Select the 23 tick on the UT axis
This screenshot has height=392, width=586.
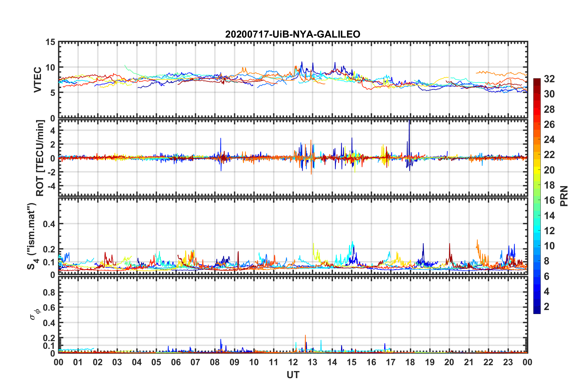(508, 362)
